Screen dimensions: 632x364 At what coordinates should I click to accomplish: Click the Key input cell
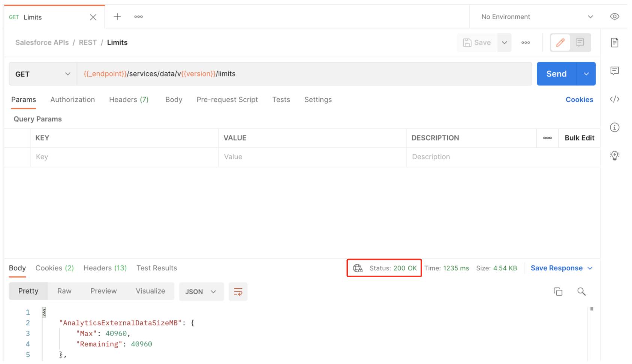124,157
